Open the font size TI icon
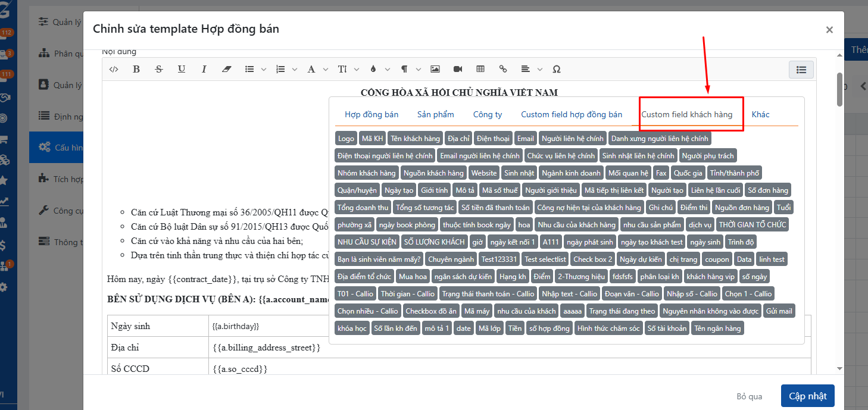 [x=342, y=69]
